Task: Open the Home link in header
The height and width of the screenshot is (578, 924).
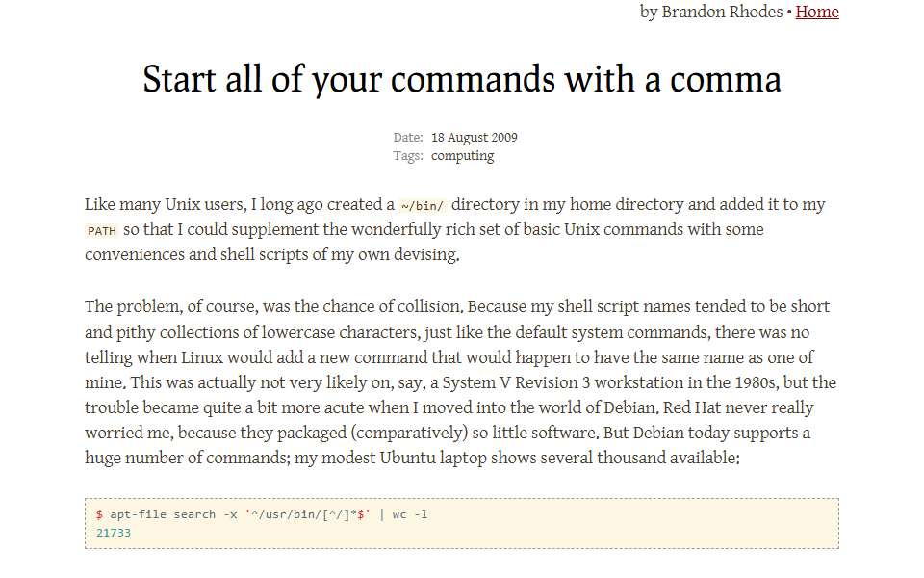Action: coord(817,12)
